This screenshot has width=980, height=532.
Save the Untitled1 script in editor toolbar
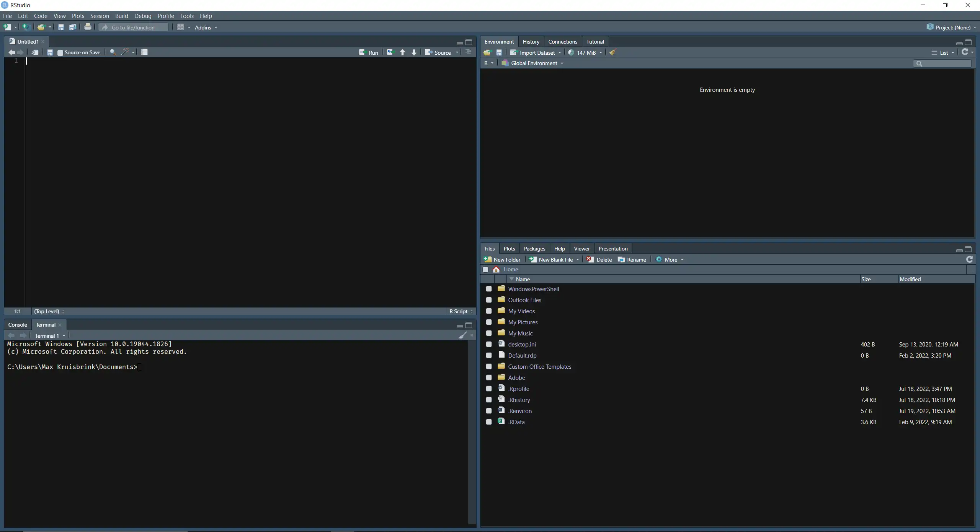50,52
